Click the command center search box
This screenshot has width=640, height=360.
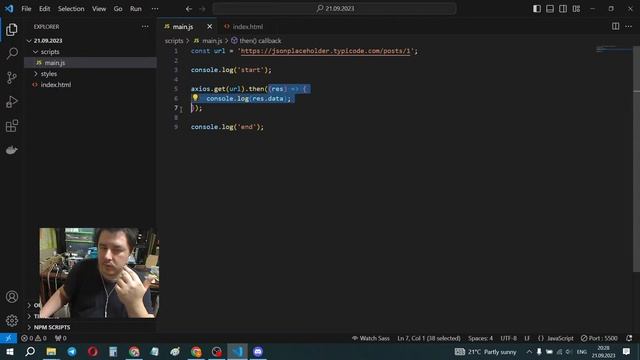pos(335,9)
